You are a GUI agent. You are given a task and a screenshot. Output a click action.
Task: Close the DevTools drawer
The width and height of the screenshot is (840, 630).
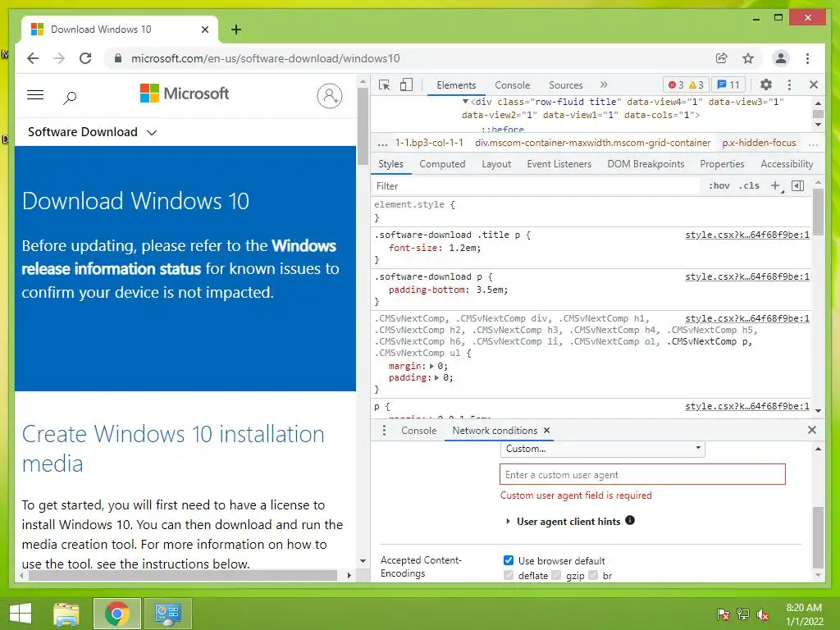coord(811,430)
